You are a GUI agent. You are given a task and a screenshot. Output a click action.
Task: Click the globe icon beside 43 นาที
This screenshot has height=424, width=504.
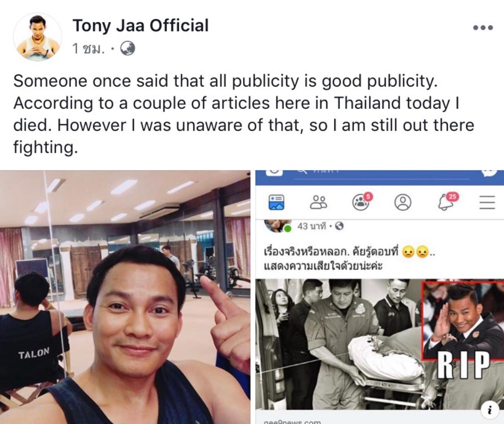coord(339,226)
